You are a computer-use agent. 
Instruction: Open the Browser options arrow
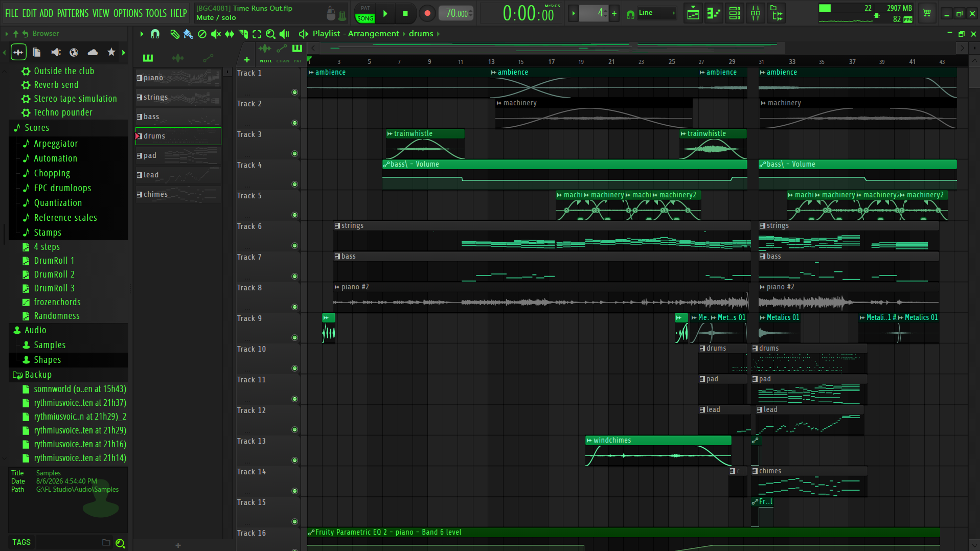tap(7, 34)
